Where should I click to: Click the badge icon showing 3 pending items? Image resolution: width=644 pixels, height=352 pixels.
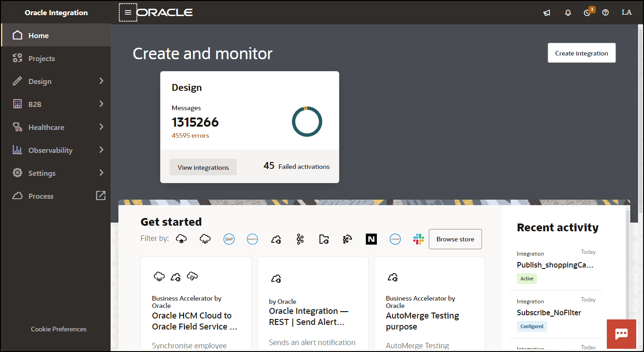click(588, 12)
